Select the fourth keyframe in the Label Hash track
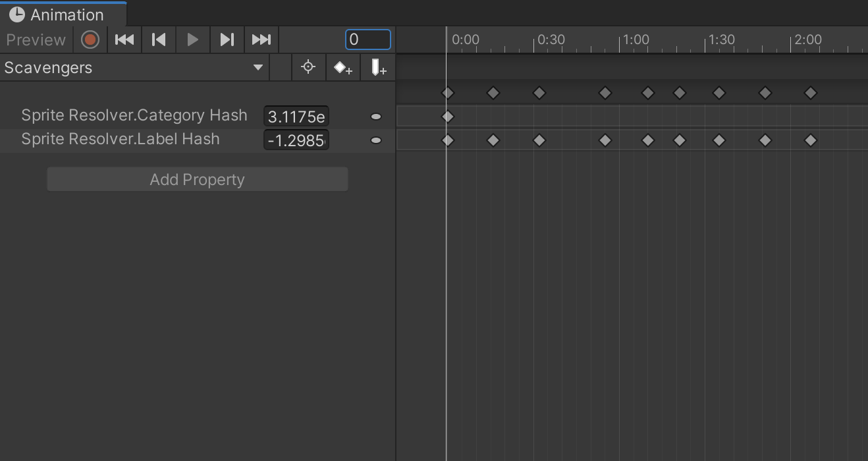Image resolution: width=868 pixels, height=461 pixels. point(605,140)
